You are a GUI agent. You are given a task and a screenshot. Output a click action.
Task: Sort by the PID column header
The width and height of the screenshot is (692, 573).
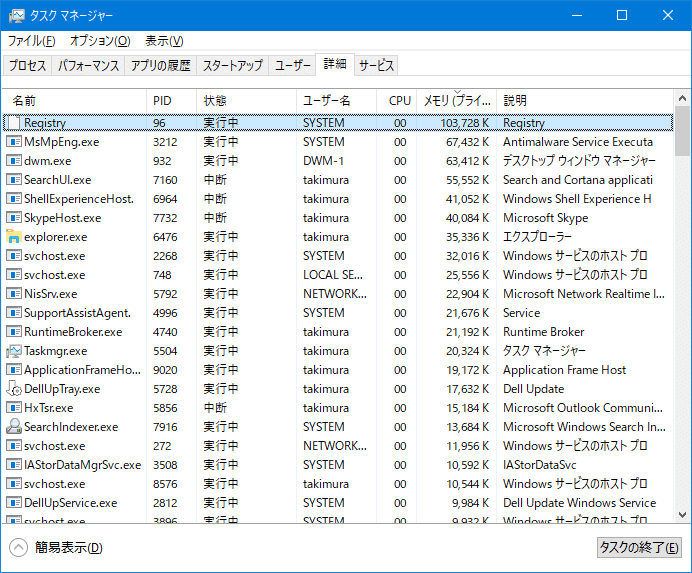coord(171,101)
